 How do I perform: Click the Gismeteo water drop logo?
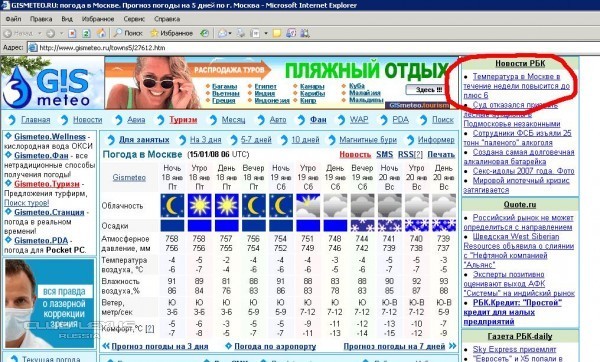pyautogui.click(x=17, y=88)
